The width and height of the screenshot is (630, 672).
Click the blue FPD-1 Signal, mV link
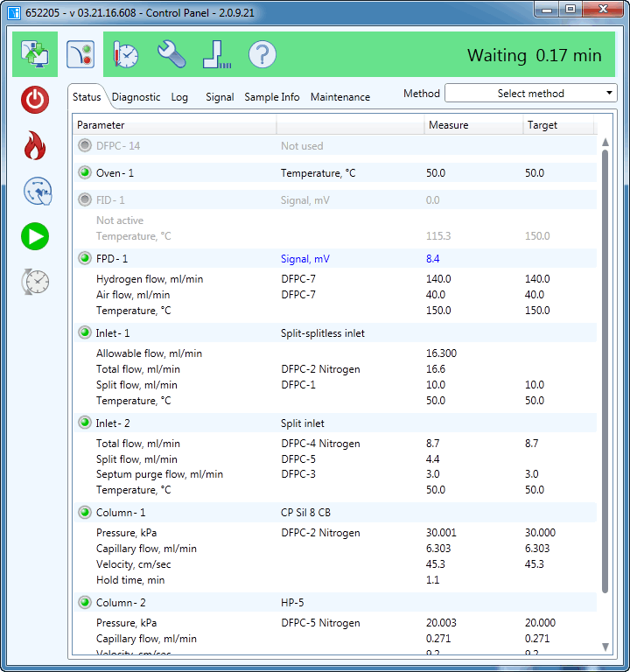coord(306,259)
